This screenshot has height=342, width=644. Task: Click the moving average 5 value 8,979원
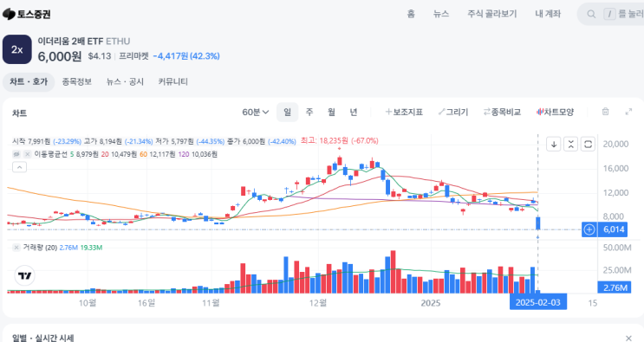pos(87,154)
